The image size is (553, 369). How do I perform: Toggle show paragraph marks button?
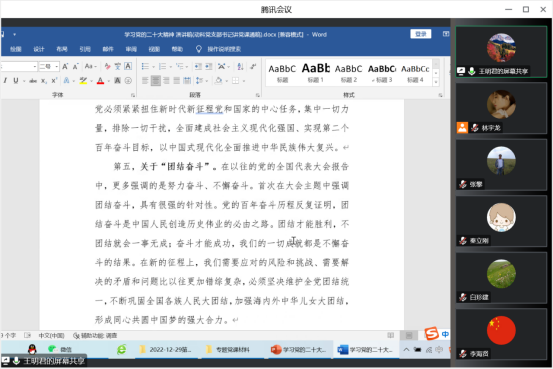point(253,66)
